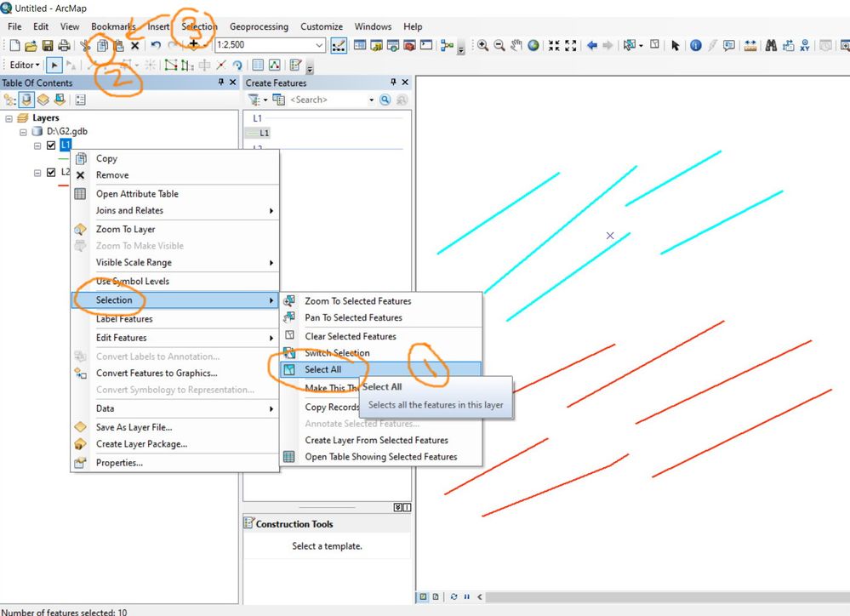Screen dimensions: 850x616
Task: Open the Create Features window icon
Action: click(295, 65)
